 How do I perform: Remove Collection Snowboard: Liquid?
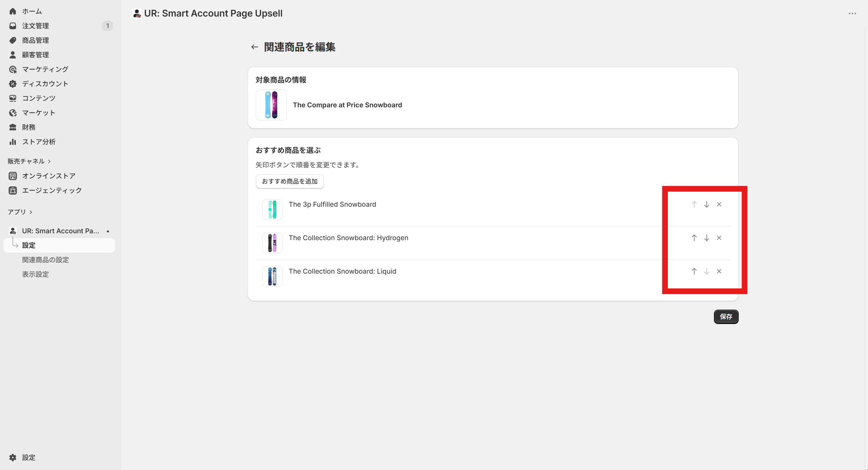[719, 271]
